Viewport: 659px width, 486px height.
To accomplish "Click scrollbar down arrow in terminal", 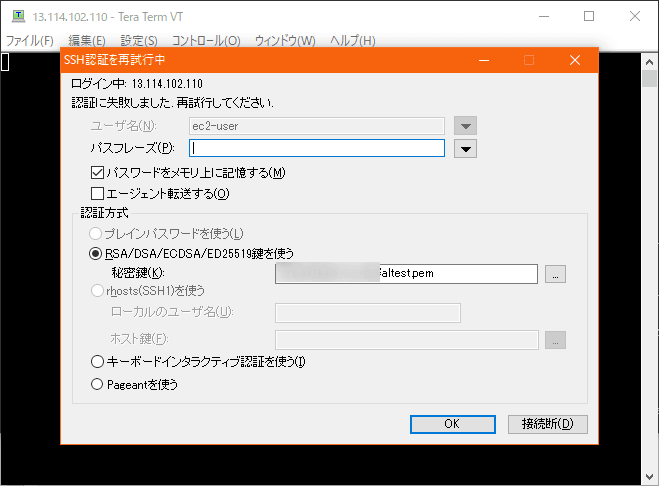I will tap(649, 477).
